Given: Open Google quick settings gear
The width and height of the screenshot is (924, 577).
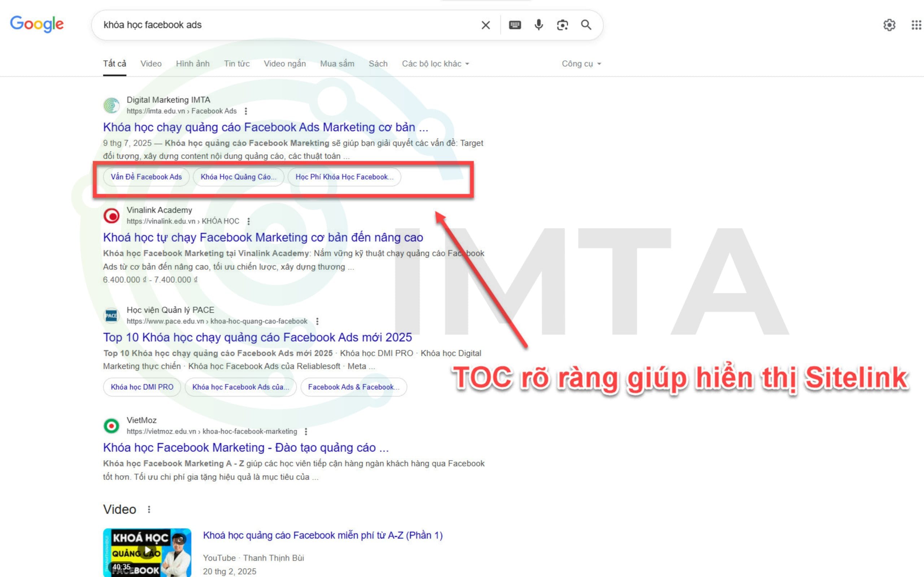Looking at the screenshot, I should [x=890, y=25].
